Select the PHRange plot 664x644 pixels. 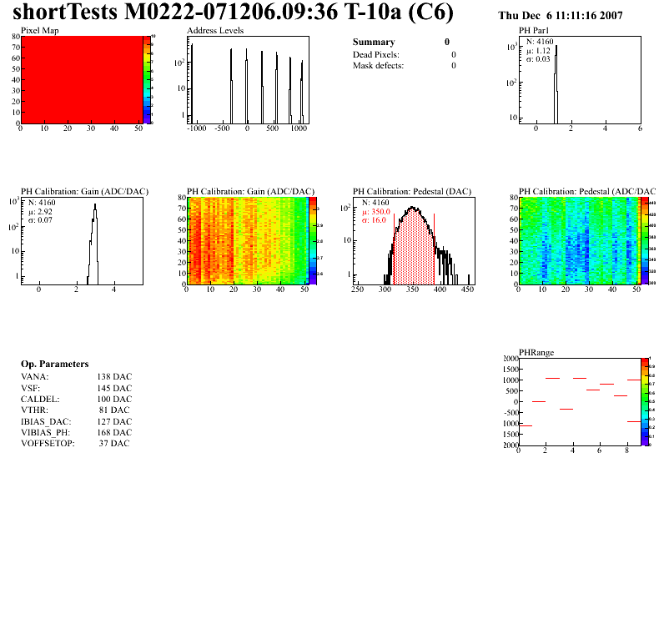580,402
